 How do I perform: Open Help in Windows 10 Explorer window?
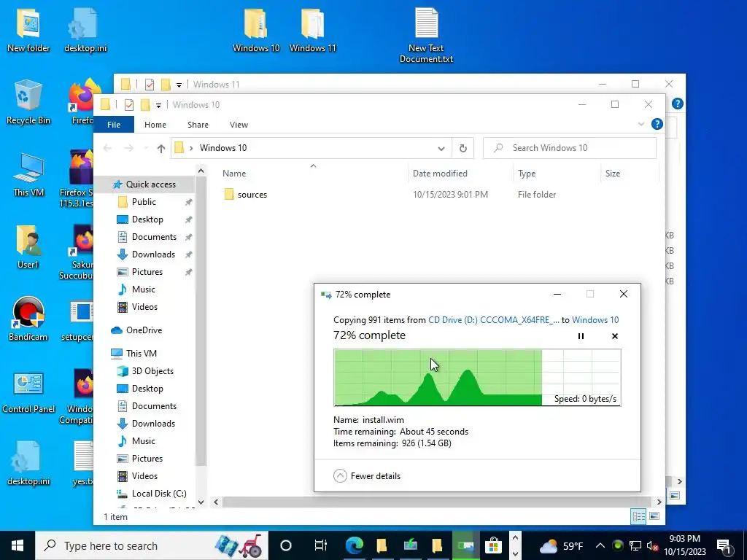pos(657,124)
